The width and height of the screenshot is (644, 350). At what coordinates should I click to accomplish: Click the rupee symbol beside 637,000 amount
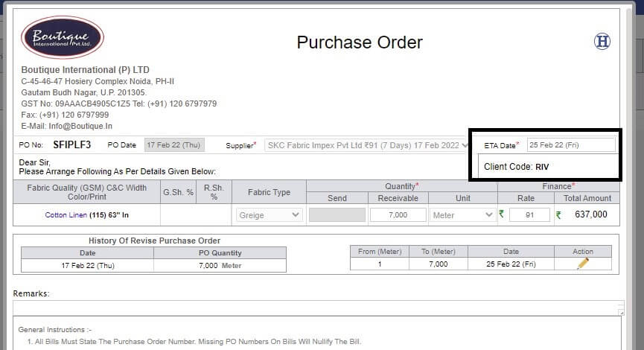pyautogui.click(x=558, y=214)
